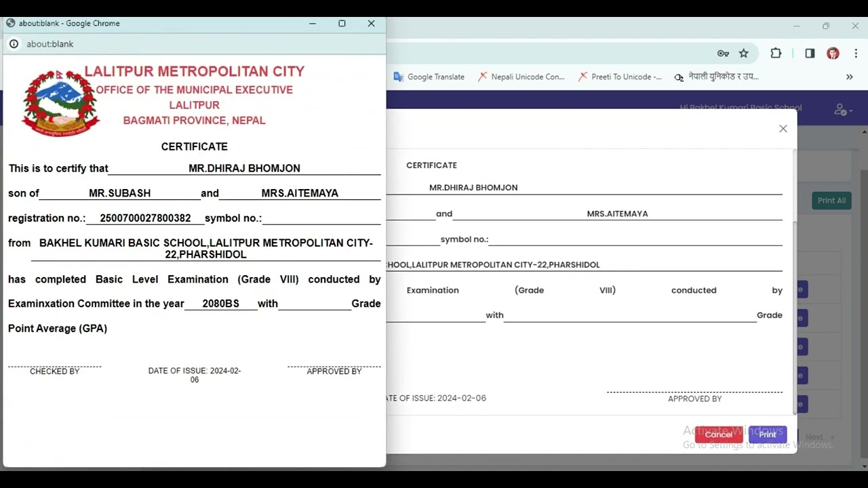Show more bookmarks with double chevron
Viewport: 868px width, 488px height.
pyautogui.click(x=849, y=77)
